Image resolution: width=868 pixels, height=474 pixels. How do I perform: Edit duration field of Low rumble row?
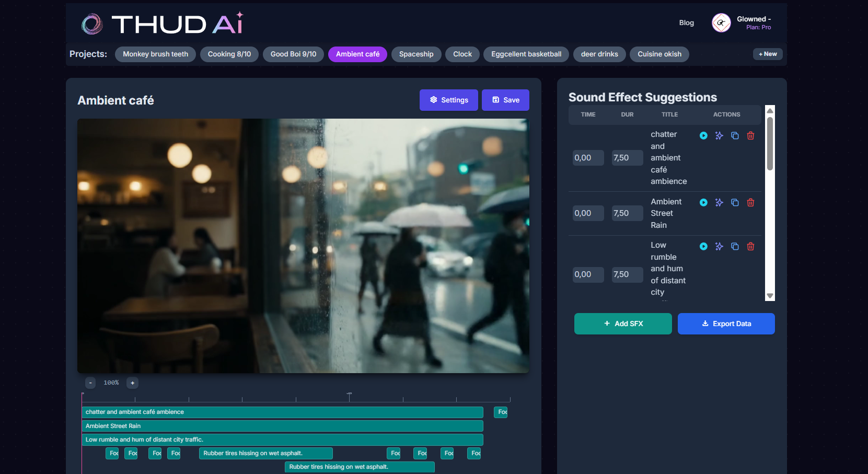click(628, 274)
